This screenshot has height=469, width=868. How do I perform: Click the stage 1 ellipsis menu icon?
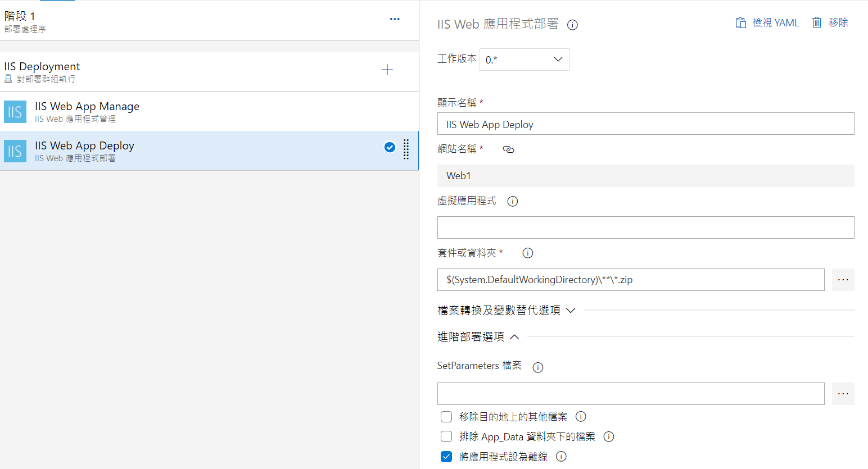[395, 19]
